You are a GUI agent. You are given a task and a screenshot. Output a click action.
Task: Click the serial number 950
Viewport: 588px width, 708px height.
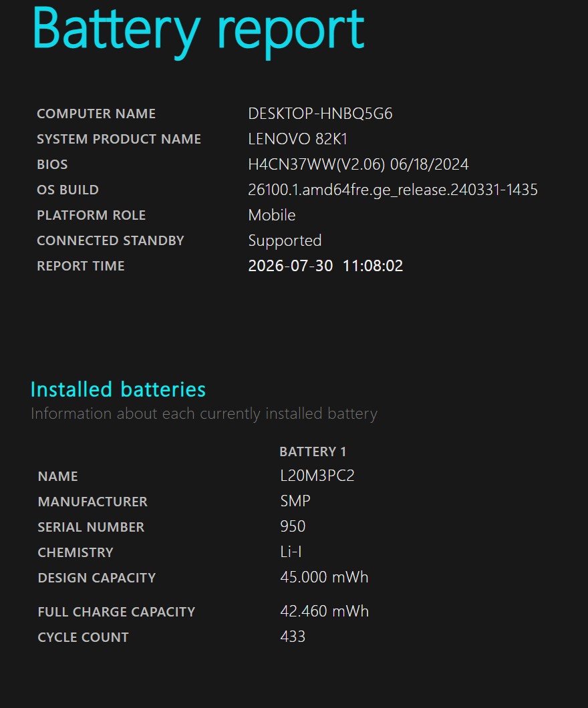(293, 526)
